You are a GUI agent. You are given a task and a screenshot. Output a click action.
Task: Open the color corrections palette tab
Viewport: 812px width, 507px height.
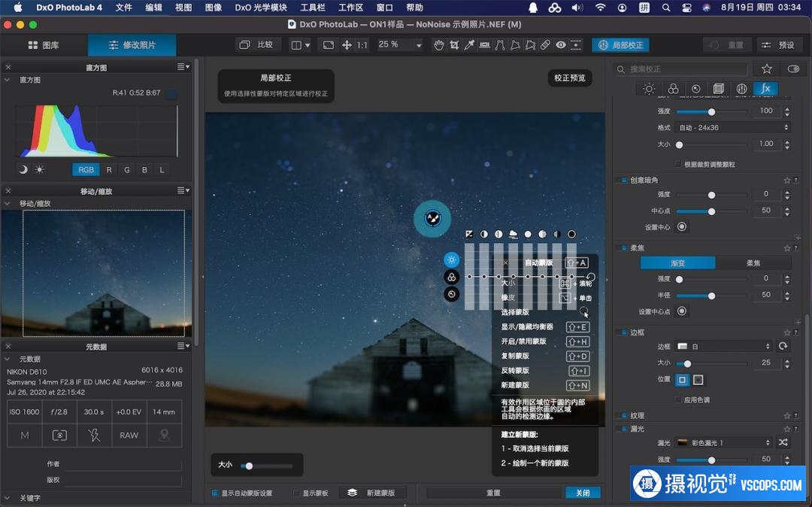click(x=673, y=89)
